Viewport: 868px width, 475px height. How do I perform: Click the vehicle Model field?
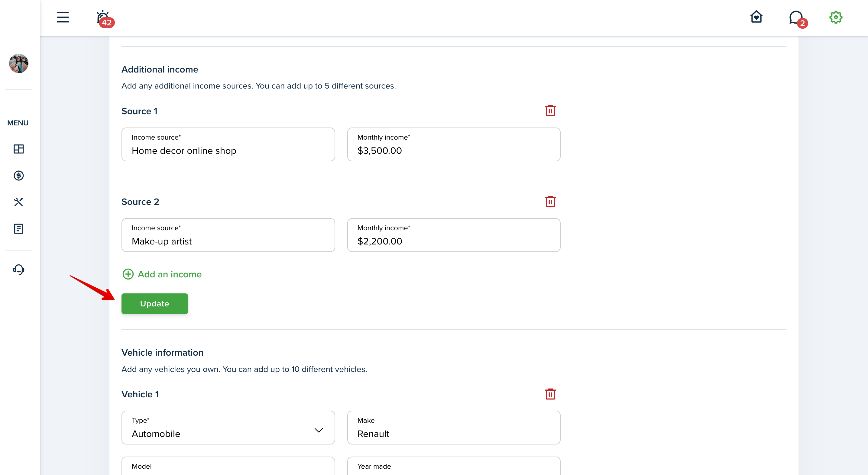coord(228,466)
